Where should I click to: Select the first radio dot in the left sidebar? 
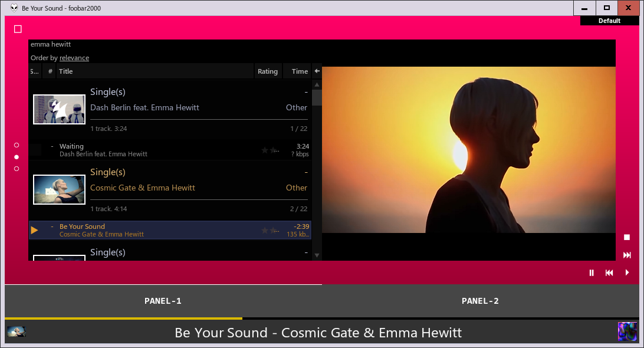[x=17, y=145]
